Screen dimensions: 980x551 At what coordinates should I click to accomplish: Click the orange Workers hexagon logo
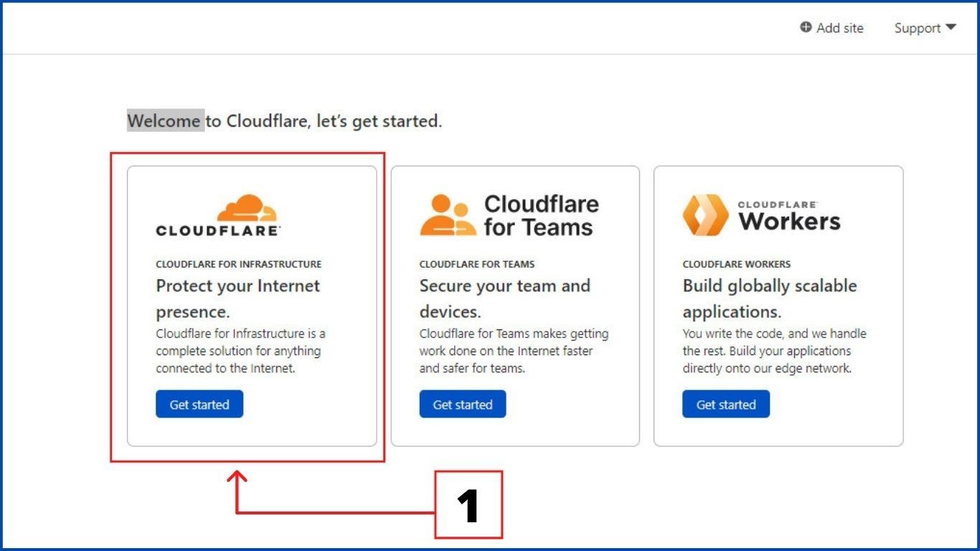click(705, 215)
